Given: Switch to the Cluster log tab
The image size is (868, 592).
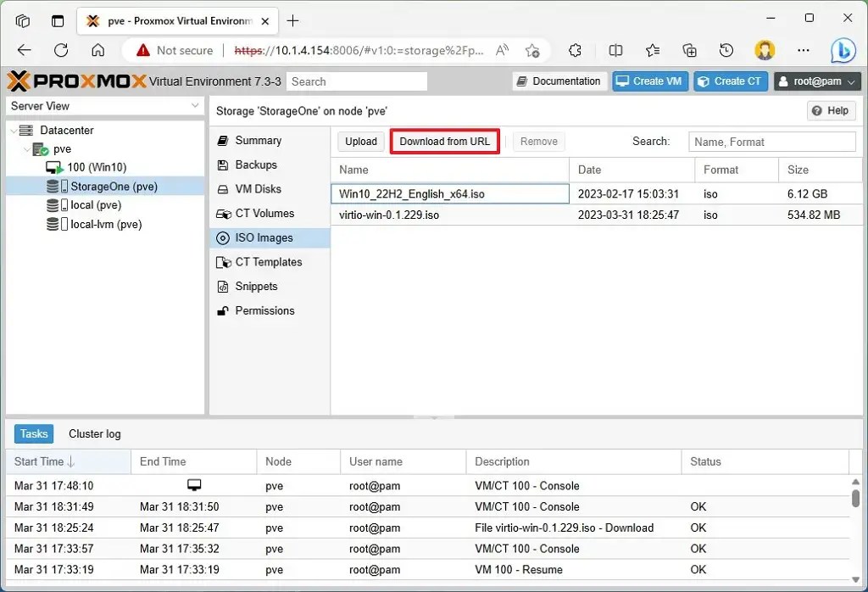Looking at the screenshot, I should [x=94, y=433].
